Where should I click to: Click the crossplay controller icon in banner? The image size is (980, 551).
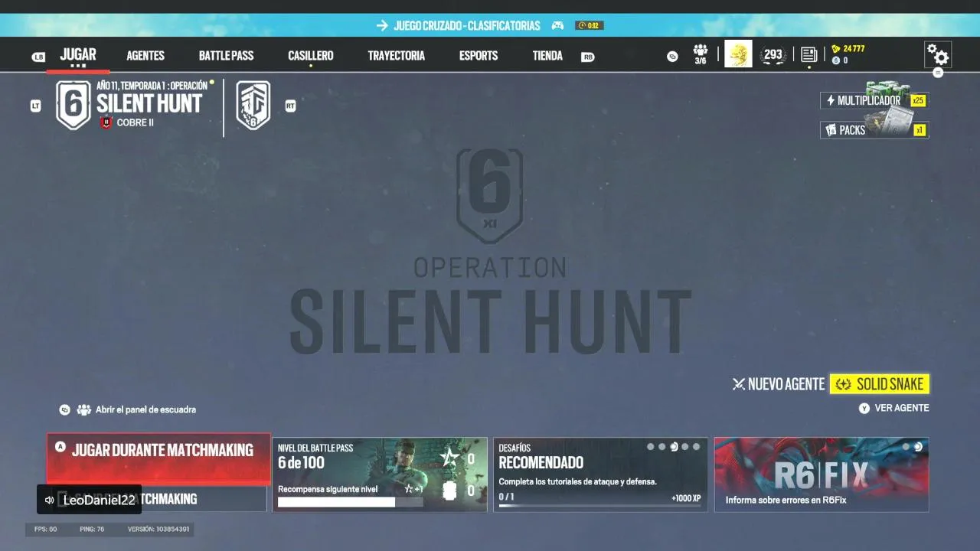[x=557, y=25]
